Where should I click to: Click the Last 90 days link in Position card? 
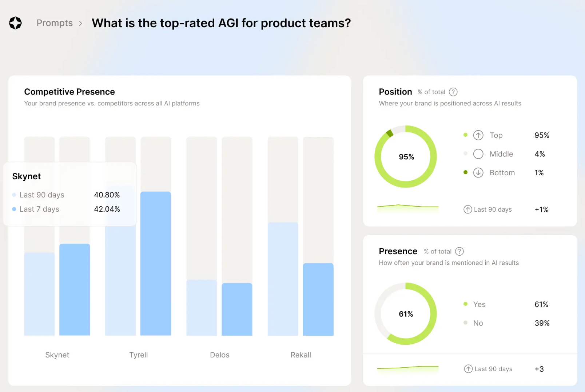(493, 209)
